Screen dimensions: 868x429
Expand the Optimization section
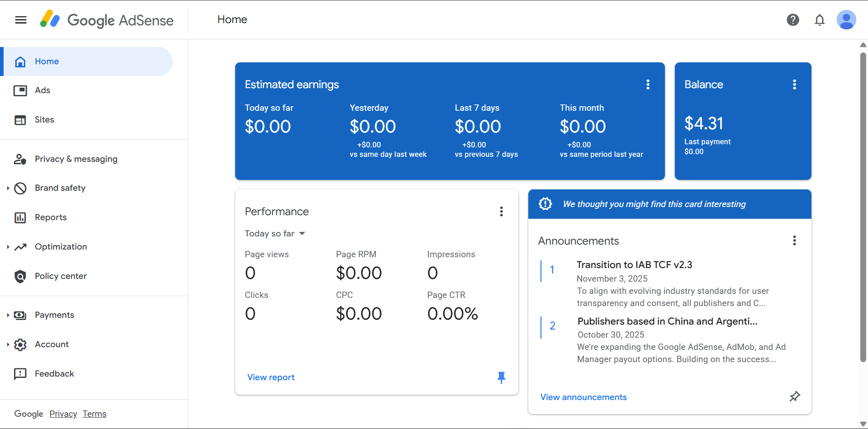tap(8, 247)
